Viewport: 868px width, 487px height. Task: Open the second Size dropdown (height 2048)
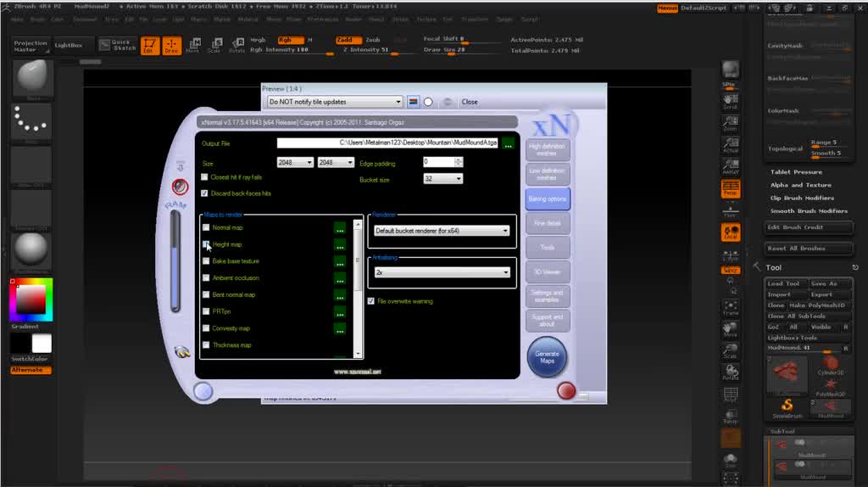point(336,162)
